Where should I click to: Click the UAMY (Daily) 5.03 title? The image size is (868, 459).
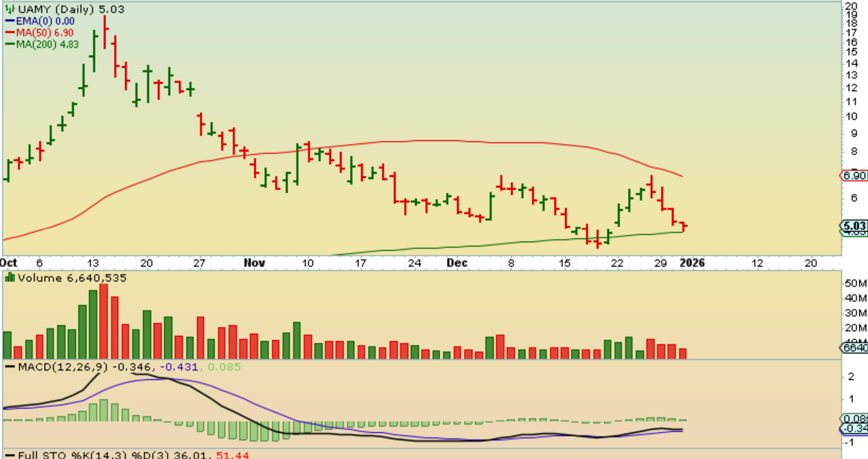tap(71, 9)
